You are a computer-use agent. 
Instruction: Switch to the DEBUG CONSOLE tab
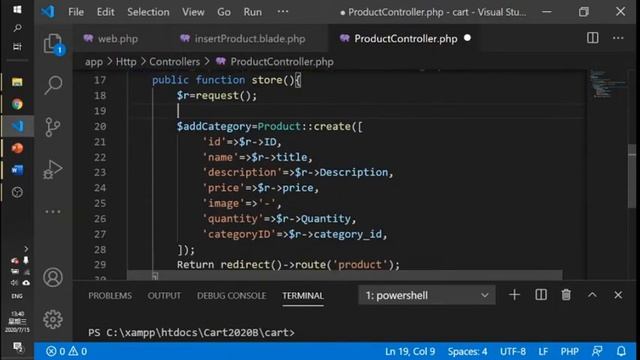231,296
